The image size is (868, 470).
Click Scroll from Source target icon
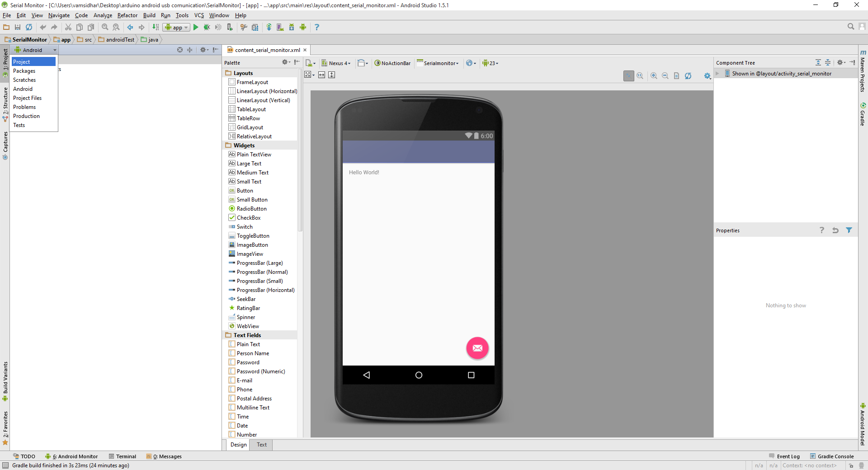click(x=180, y=50)
